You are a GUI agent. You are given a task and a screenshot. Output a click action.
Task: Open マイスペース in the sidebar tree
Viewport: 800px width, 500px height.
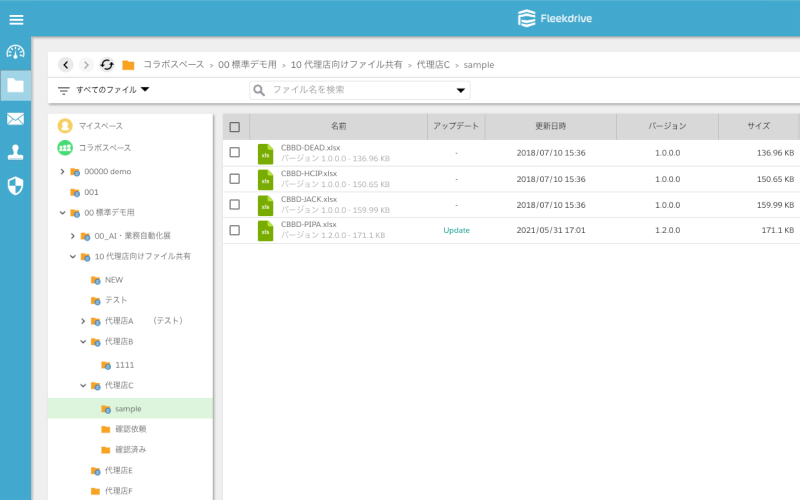101,126
